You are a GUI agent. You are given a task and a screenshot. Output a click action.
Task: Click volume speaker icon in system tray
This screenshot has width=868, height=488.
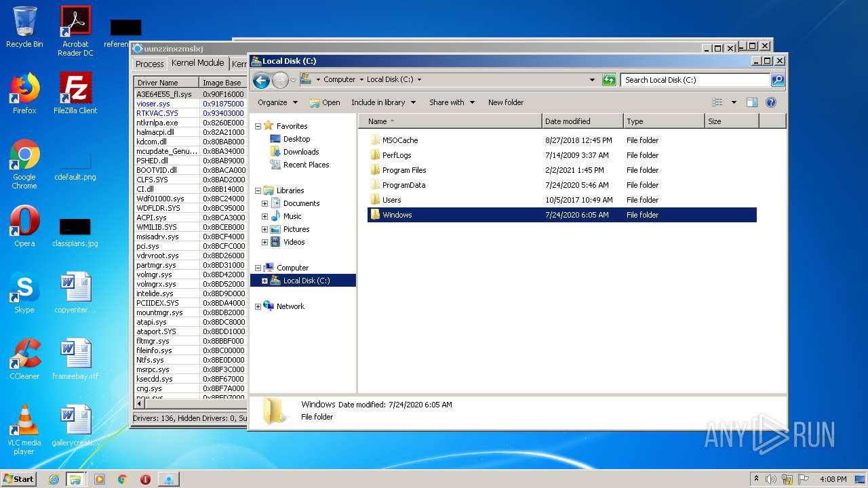pos(770,479)
